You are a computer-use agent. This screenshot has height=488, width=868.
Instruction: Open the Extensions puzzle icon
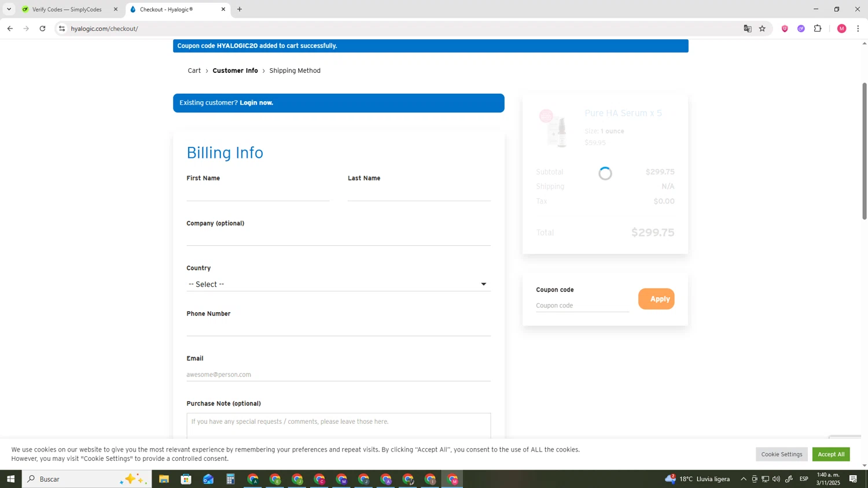(818, 28)
